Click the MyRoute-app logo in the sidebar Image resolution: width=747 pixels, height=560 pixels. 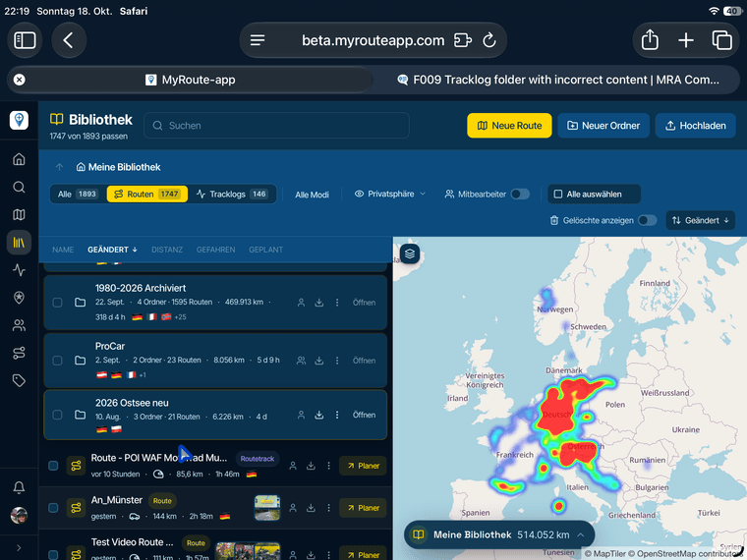(19, 120)
